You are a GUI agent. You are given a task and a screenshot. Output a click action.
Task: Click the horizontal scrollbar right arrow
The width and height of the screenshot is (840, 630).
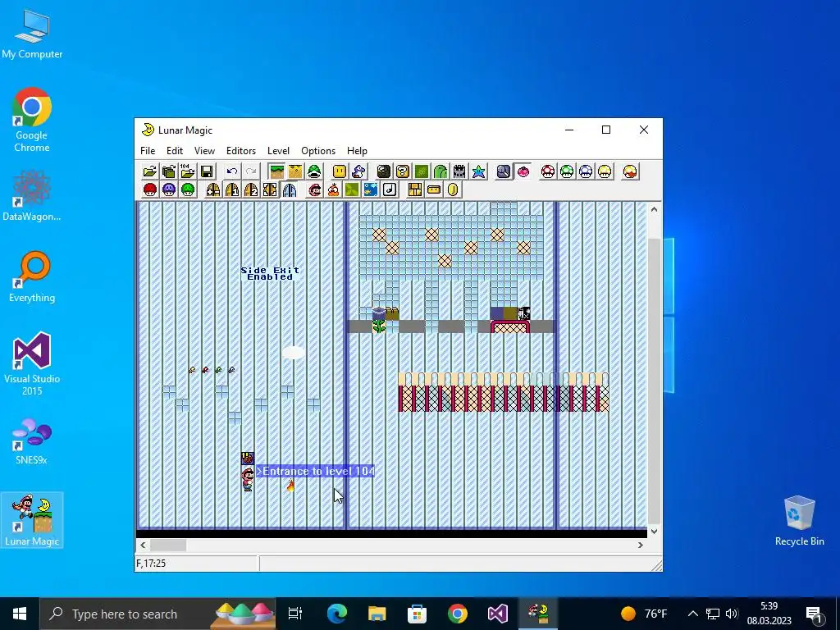pyautogui.click(x=640, y=545)
